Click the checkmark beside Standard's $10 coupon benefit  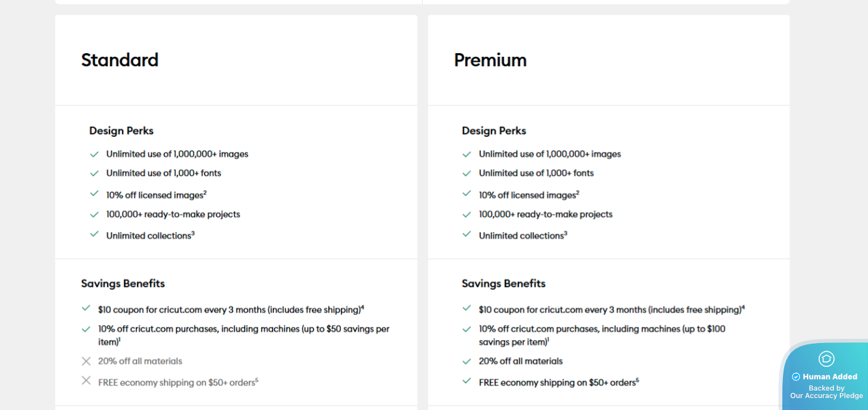tap(86, 309)
